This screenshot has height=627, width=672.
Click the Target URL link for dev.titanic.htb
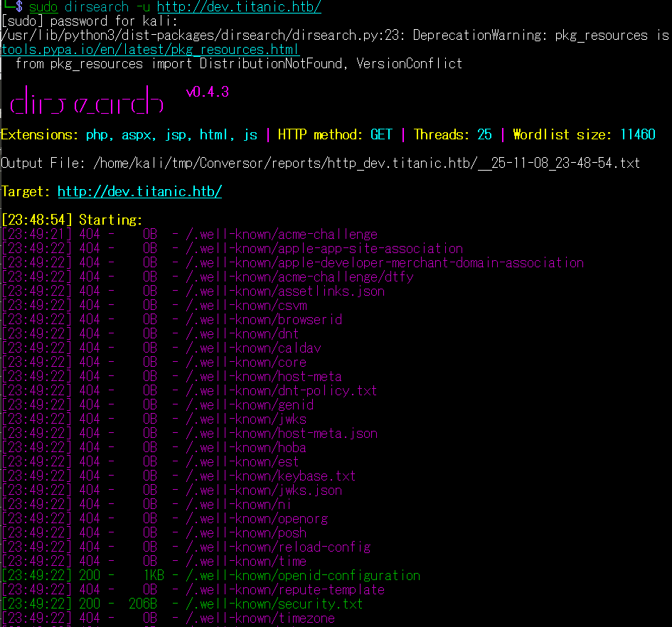pyautogui.click(x=139, y=192)
